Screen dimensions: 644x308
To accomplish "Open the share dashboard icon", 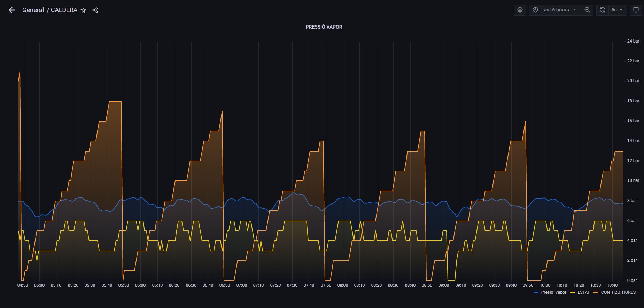I will tap(95, 10).
